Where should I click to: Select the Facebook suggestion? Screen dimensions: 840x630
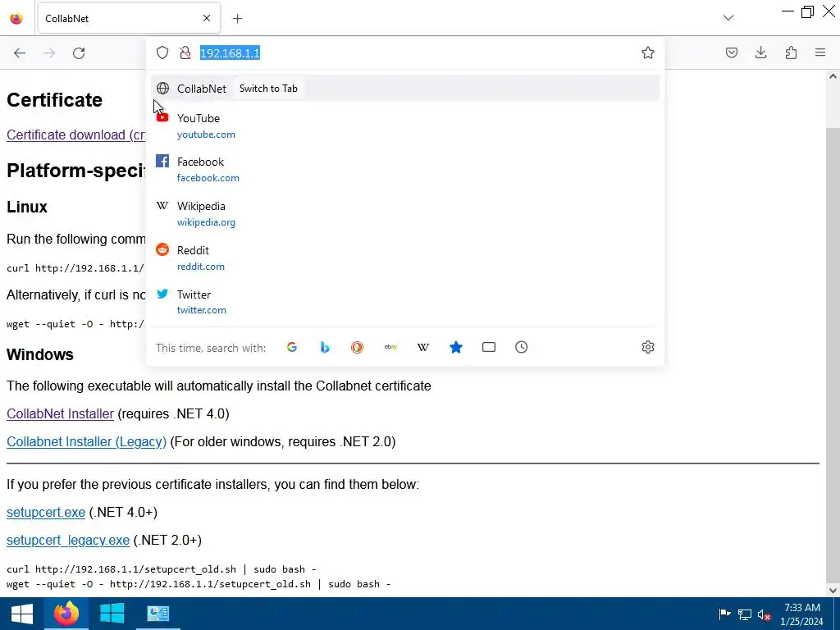[405, 169]
